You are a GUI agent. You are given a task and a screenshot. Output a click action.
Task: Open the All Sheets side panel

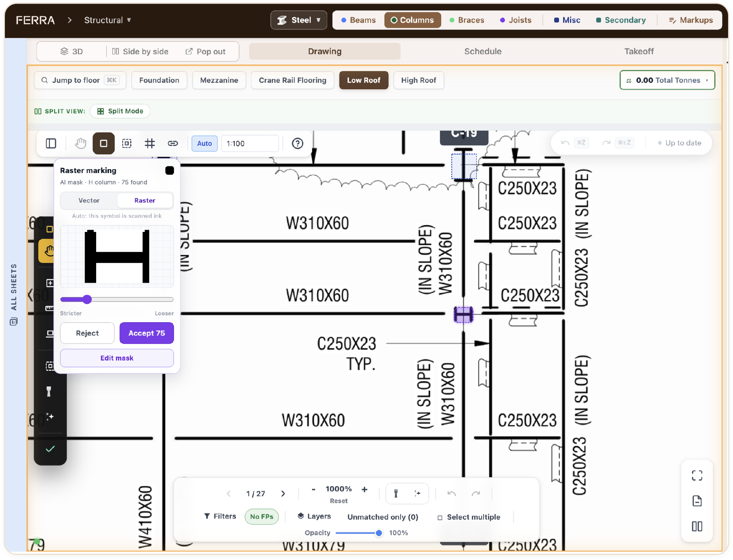point(13,294)
